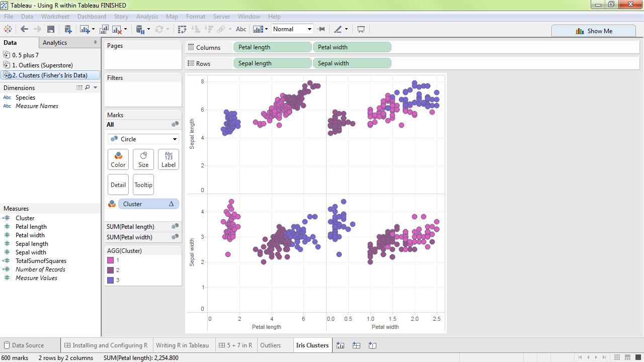Open the Data pane options arrows
The image size is (644, 362).
coord(96,43)
